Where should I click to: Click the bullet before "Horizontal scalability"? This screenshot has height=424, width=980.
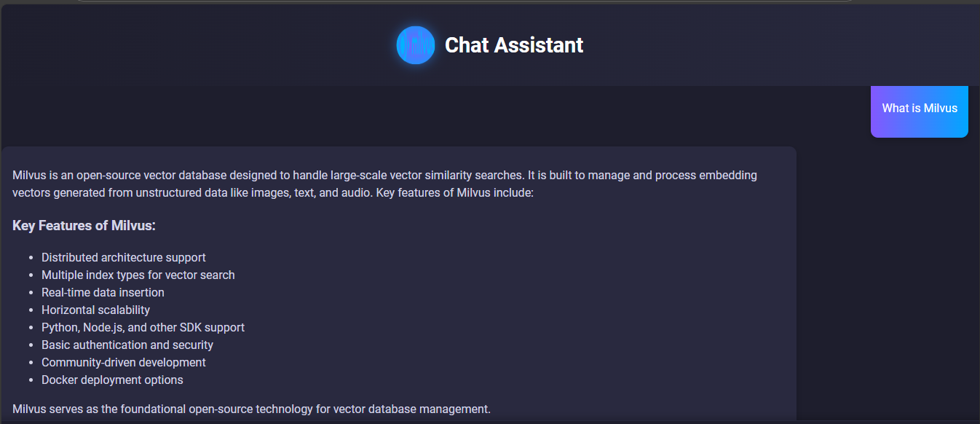(31, 310)
